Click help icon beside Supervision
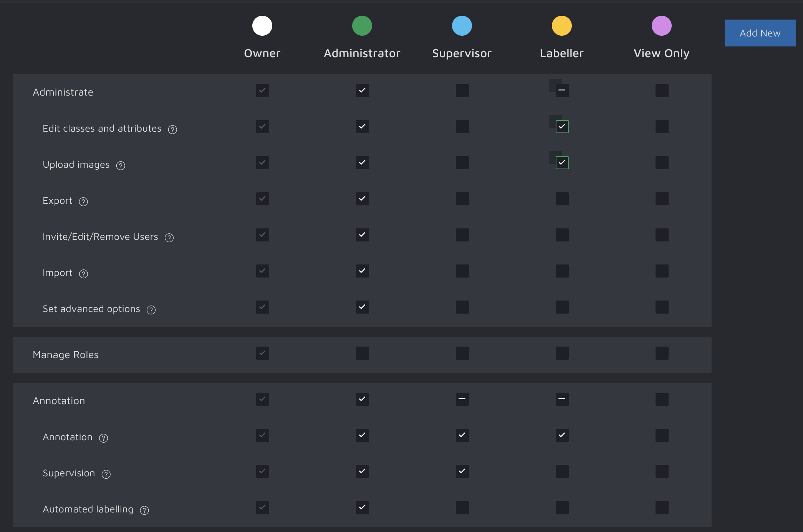Screen dimensions: 803x532 [106, 474]
